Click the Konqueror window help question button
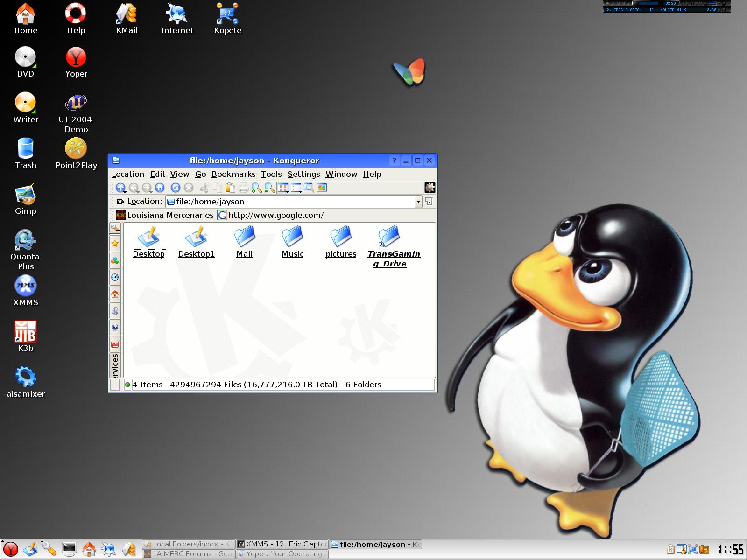The image size is (747, 560). click(394, 161)
